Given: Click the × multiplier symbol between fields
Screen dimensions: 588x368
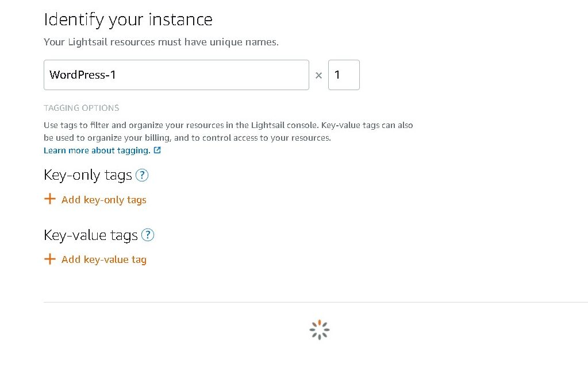Looking at the screenshot, I should (x=318, y=75).
